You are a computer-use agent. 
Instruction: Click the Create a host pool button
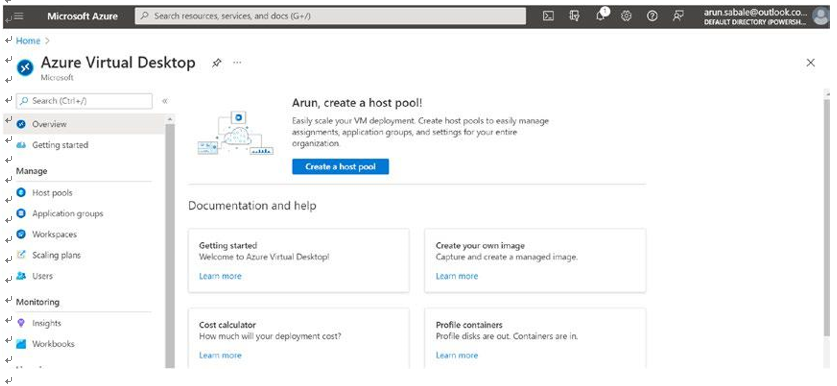[x=341, y=167]
